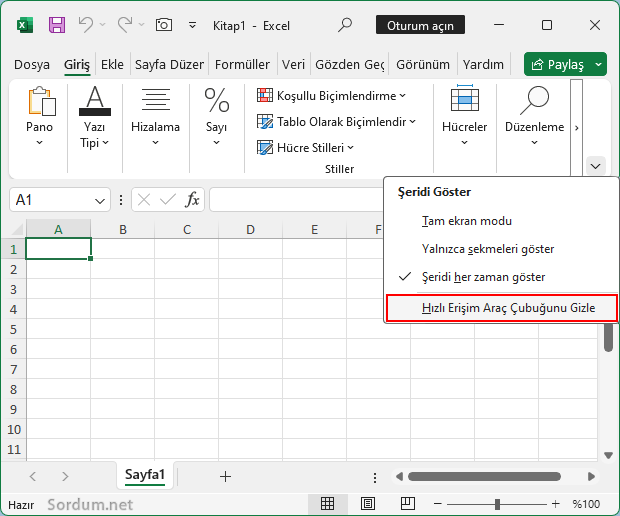Click horizontal scrollbar left arrow
This screenshot has height=516, width=620.
[x=399, y=476]
